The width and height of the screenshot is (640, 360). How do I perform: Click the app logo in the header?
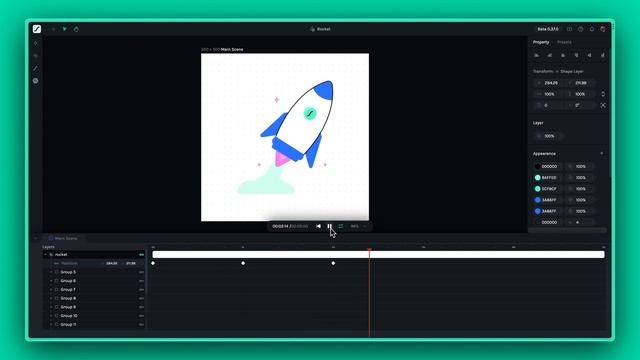coord(37,29)
